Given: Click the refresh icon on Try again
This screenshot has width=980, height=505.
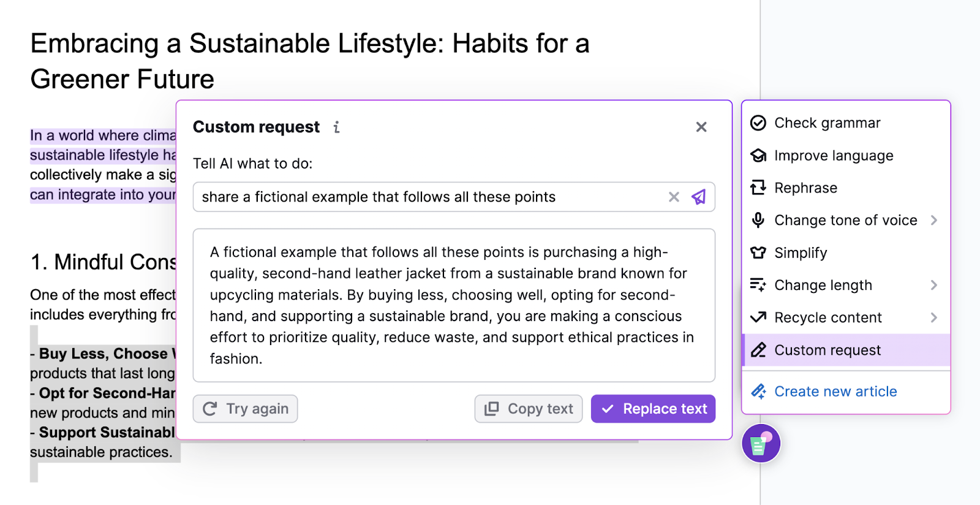Looking at the screenshot, I should point(211,408).
